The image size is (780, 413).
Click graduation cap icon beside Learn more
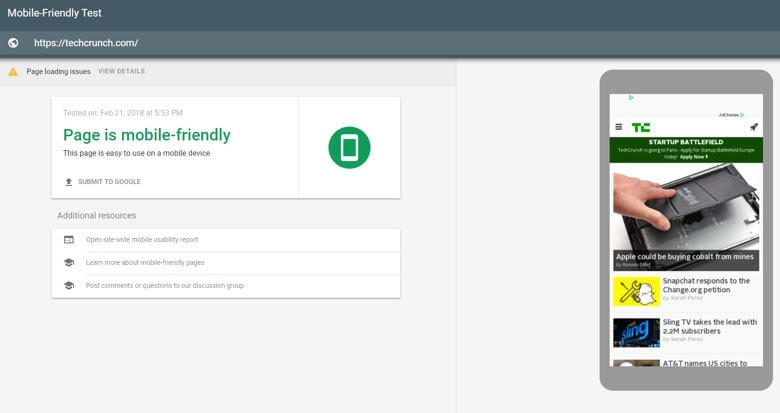[69, 262]
